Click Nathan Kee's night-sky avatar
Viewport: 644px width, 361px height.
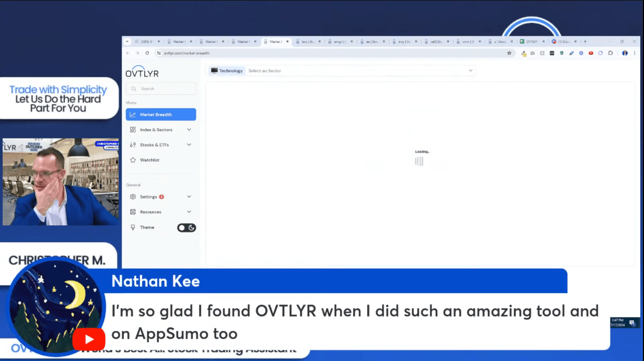(56, 306)
